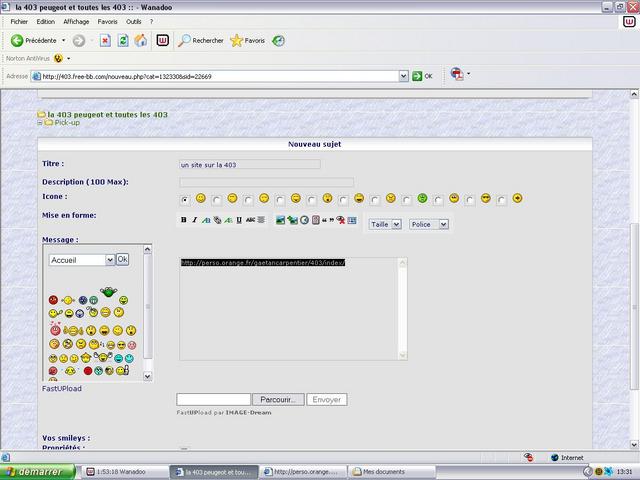Select the last radio button in the Icone row
The width and height of the screenshot is (640, 480).
coord(502,199)
